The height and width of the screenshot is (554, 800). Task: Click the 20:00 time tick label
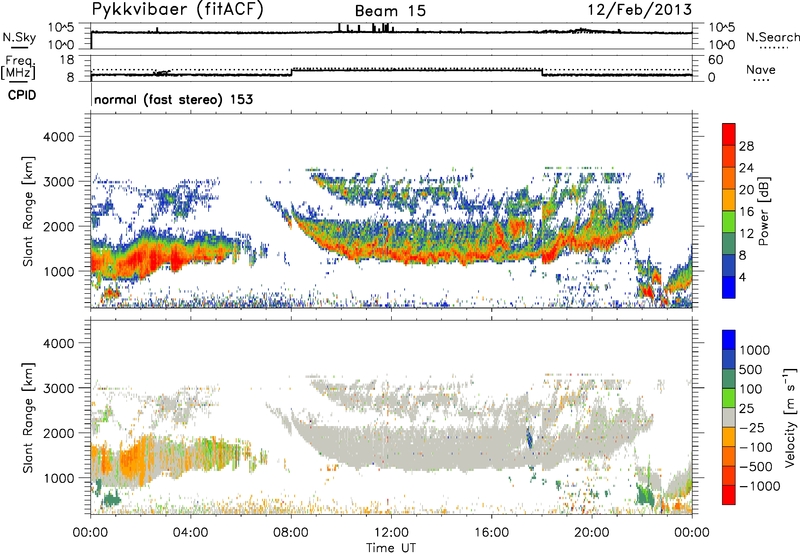[x=592, y=533]
